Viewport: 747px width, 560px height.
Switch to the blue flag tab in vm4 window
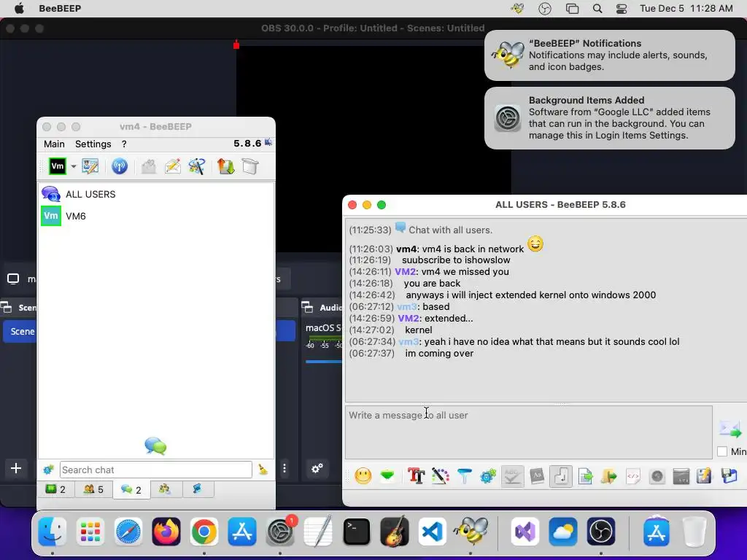[197, 489]
